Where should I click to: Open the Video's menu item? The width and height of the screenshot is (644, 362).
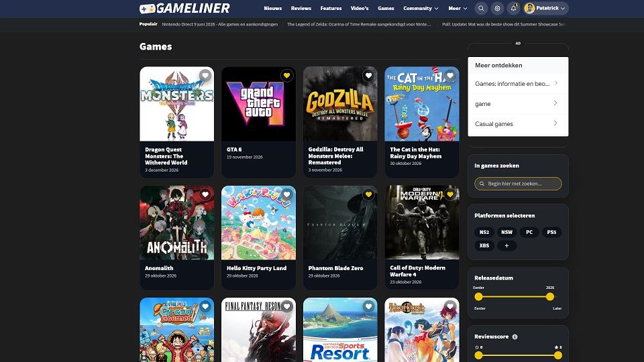pyautogui.click(x=360, y=8)
